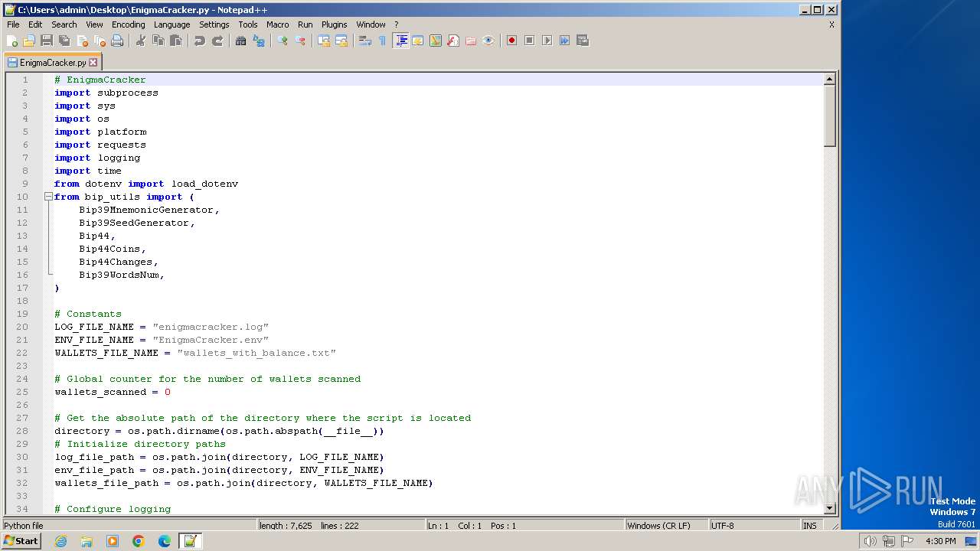Close the EnigmaCracker.py tab with its red X

point(93,63)
